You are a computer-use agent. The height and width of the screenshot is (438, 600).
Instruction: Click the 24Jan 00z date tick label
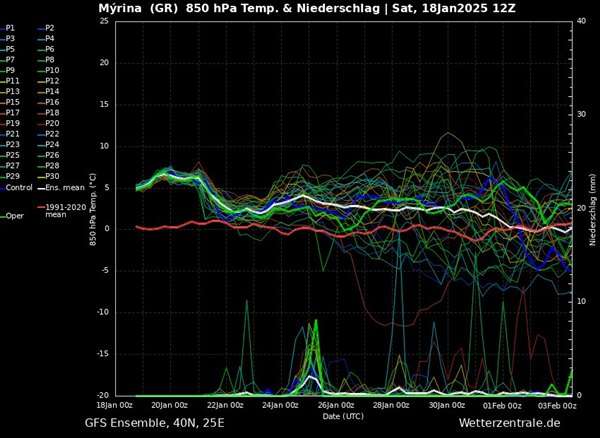point(281,405)
